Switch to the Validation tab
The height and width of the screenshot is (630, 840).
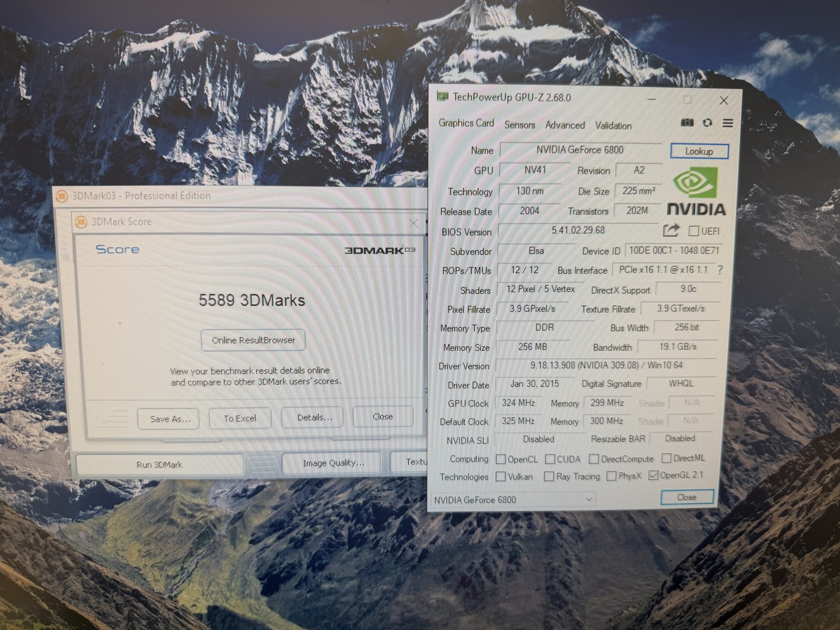(613, 126)
